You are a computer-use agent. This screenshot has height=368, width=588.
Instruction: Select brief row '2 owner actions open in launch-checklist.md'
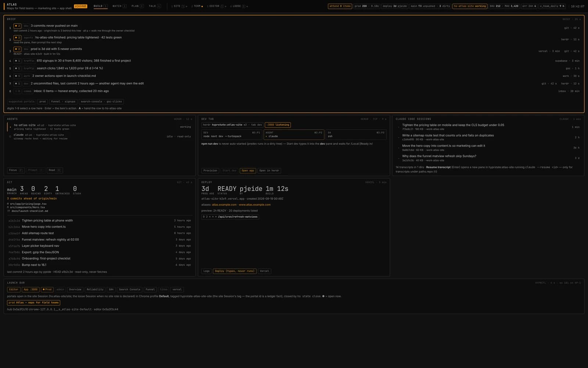point(294,76)
